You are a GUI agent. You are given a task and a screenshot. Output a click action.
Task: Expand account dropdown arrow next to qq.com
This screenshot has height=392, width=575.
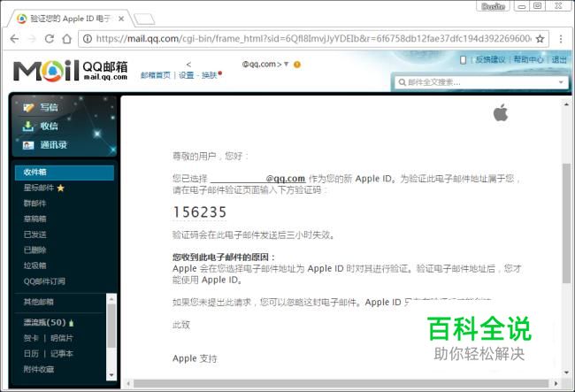tap(287, 65)
